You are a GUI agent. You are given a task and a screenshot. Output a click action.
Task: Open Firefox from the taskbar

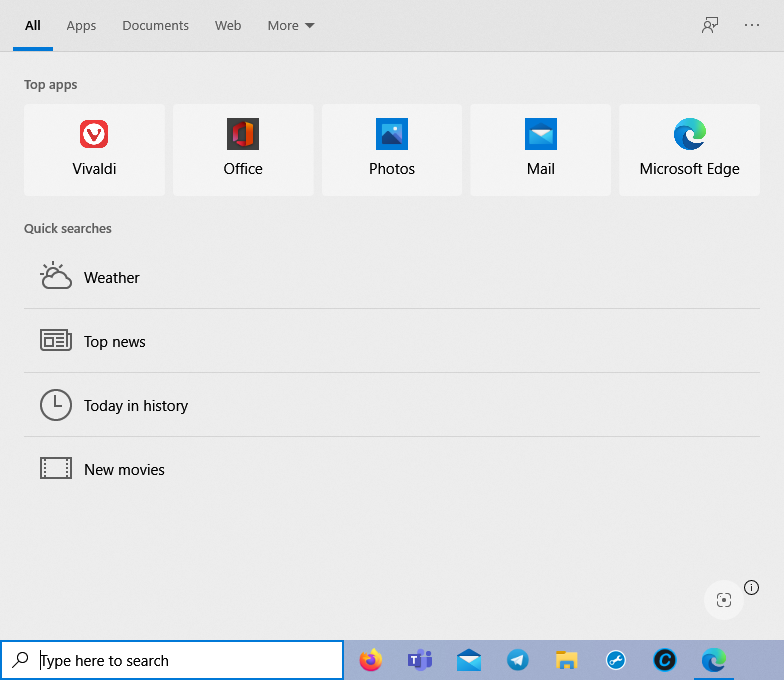(371, 660)
